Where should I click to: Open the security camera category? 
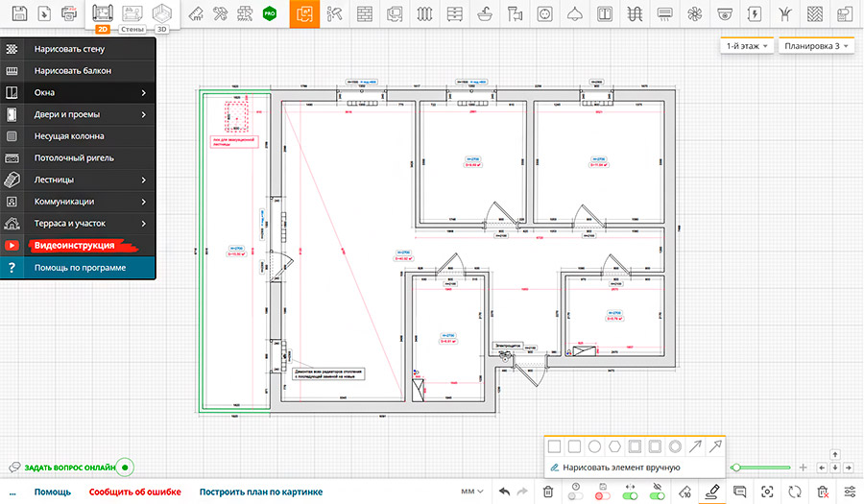(725, 13)
